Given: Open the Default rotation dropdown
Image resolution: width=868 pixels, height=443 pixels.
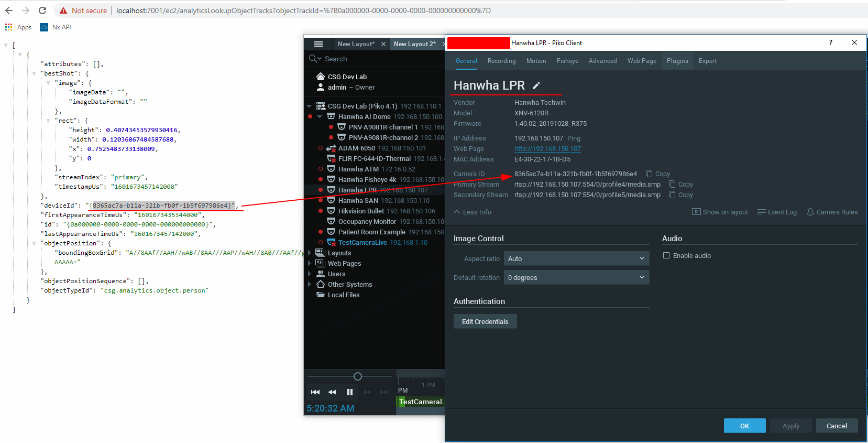Looking at the screenshot, I should click(x=576, y=277).
